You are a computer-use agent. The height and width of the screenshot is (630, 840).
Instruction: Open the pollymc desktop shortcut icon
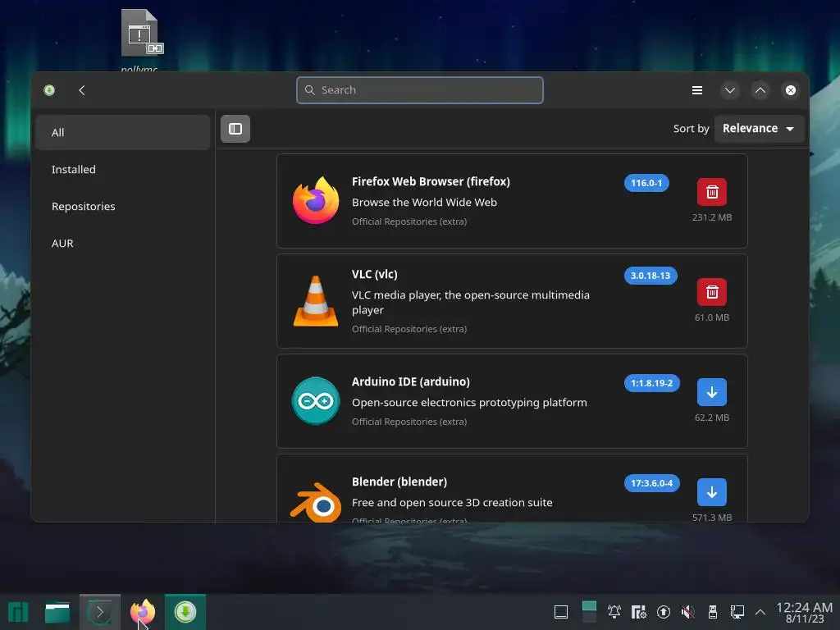[x=140, y=34]
